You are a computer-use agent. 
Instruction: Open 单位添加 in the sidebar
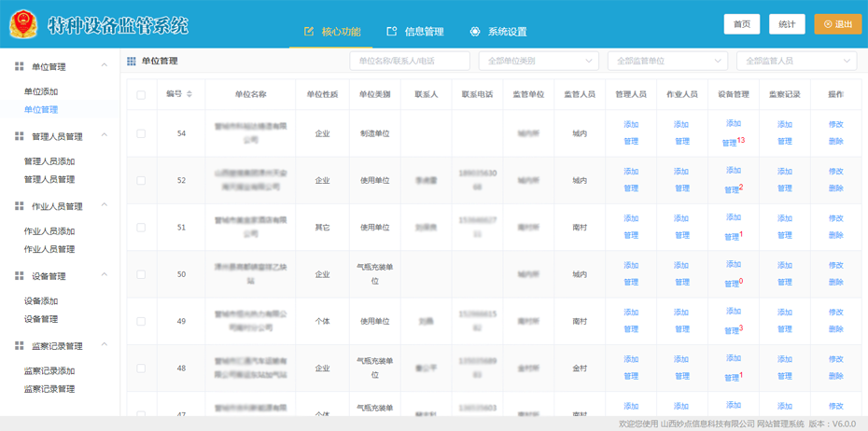pyautogui.click(x=41, y=91)
